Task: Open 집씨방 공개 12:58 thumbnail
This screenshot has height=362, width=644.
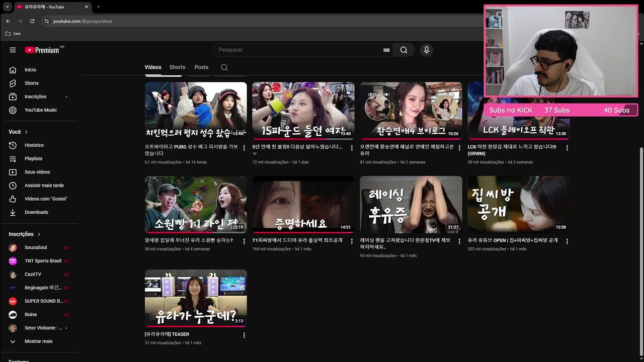Action: [x=519, y=205]
